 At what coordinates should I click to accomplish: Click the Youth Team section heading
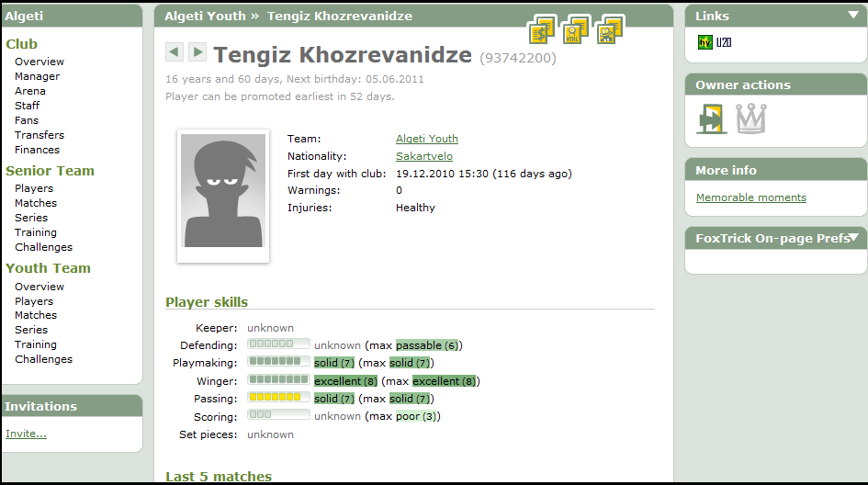(x=48, y=268)
